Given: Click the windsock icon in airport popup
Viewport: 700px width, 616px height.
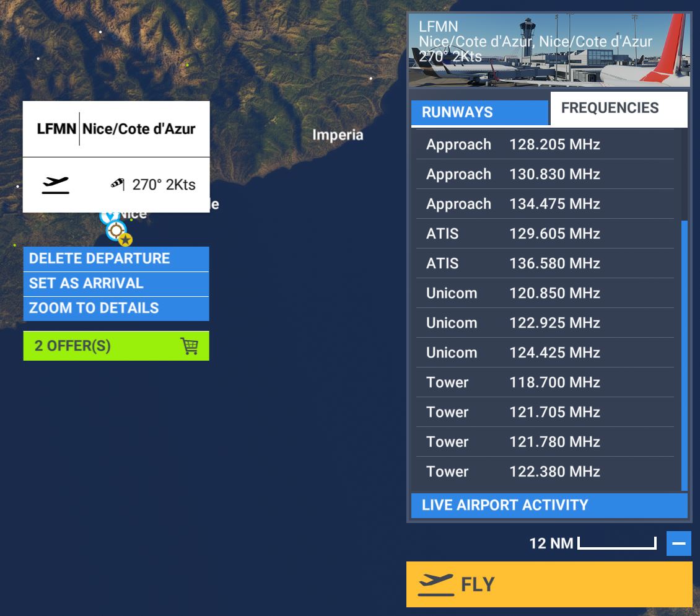Looking at the screenshot, I should pos(118,183).
